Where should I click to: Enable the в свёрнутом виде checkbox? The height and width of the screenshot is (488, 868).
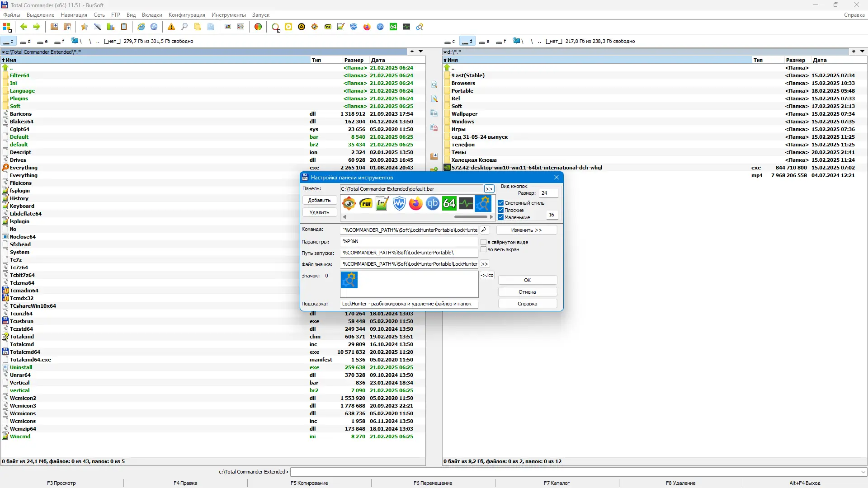484,242
